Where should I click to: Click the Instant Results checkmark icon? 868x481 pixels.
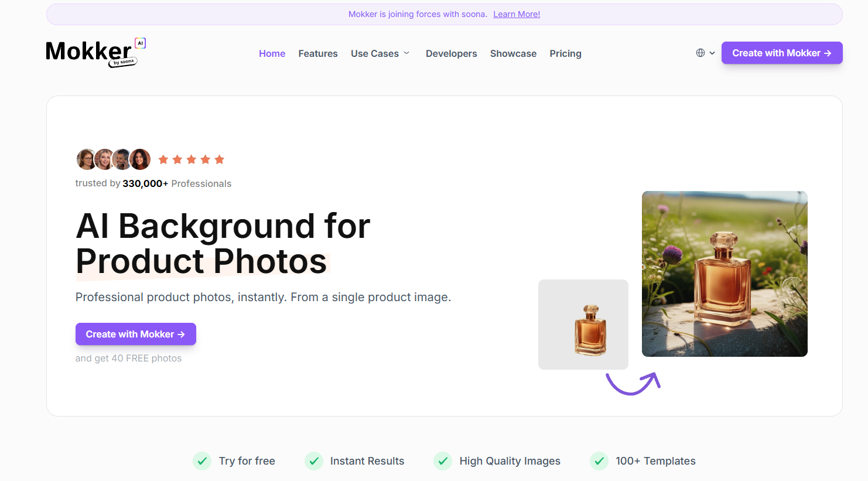(314, 461)
